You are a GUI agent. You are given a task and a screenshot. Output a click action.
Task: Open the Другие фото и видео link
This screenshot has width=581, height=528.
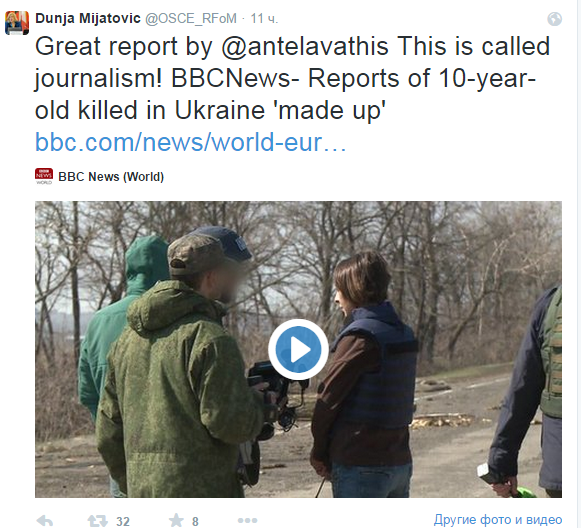point(498,520)
